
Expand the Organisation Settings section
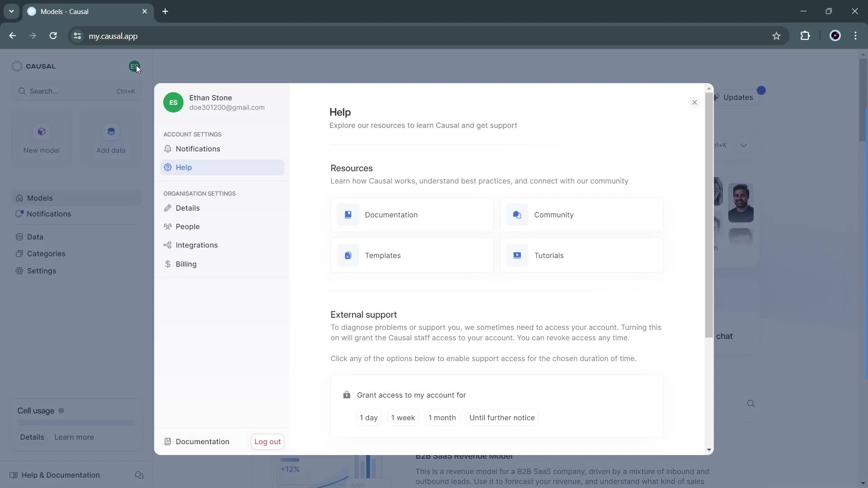pos(200,193)
